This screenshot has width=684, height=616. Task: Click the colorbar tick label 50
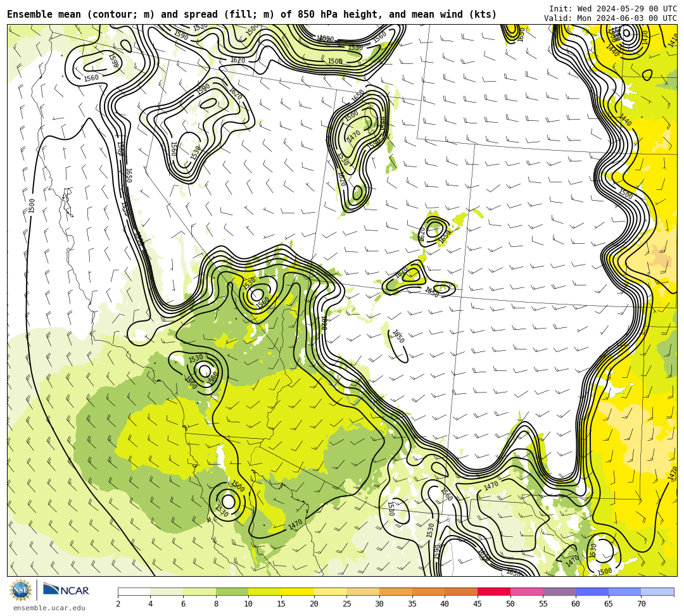click(510, 604)
